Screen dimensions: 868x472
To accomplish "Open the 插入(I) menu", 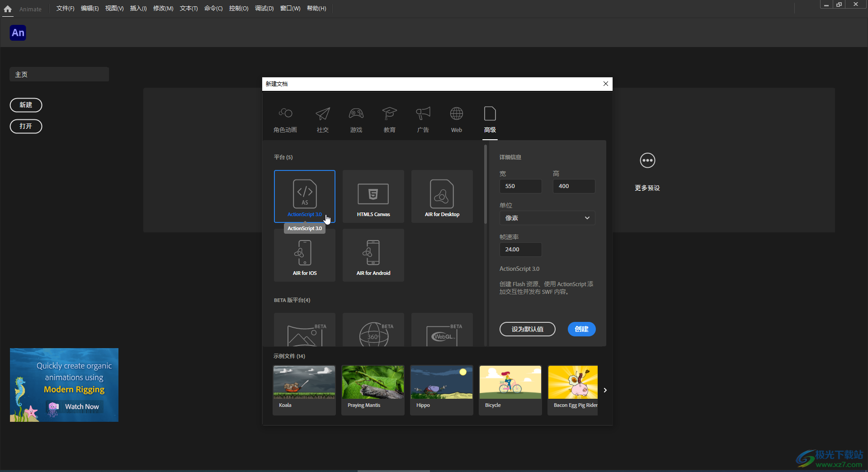I will pyautogui.click(x=138, y=9).
